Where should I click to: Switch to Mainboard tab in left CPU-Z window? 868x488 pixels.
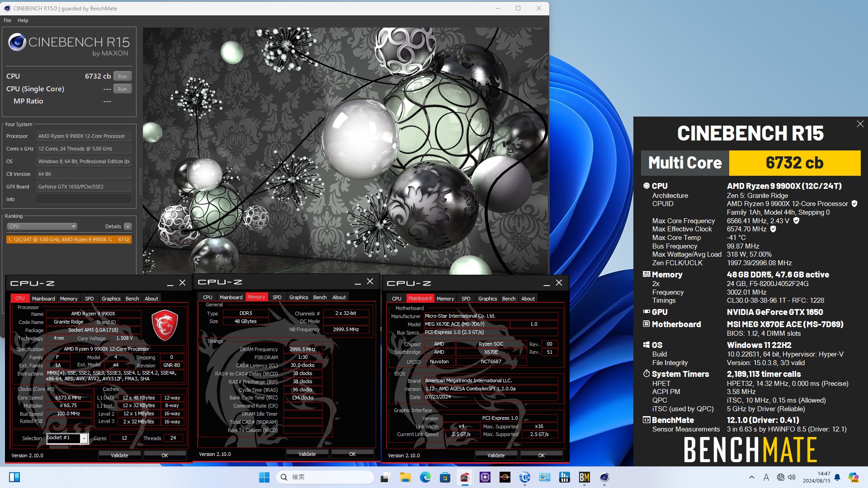43,299
